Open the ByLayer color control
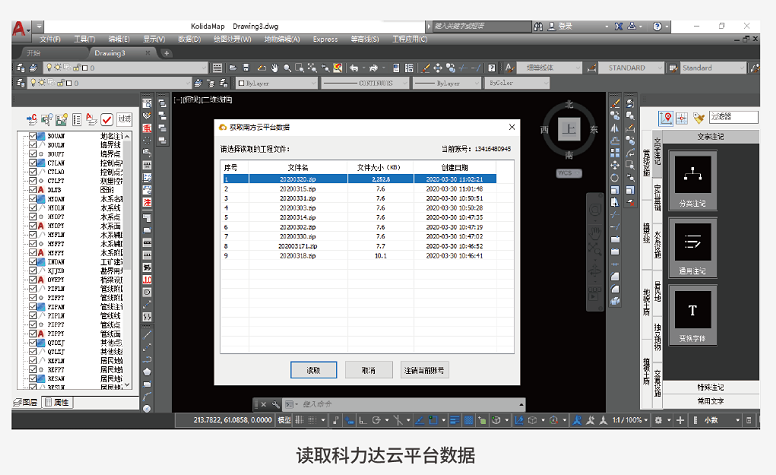The width and height of the screenshot is (776, 475). [x=276, y=83]
